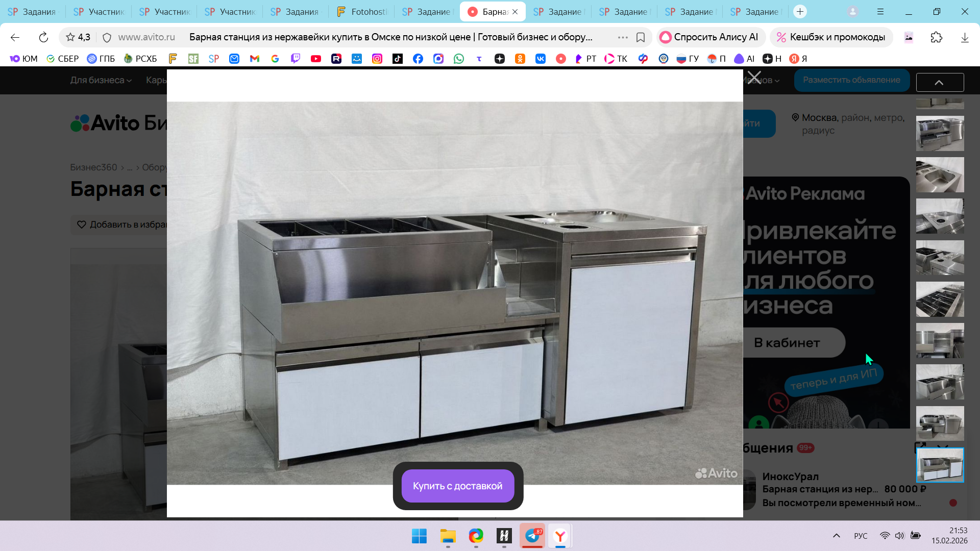Select the sink close-up thumbnail
The width and height of the screenshot is (980, 551).
(x=940, y=175)
